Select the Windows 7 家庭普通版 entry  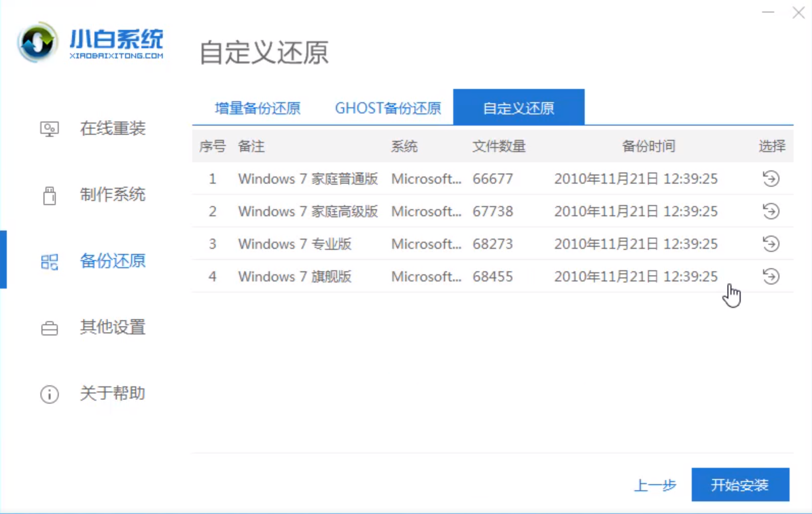click(308, 179)
